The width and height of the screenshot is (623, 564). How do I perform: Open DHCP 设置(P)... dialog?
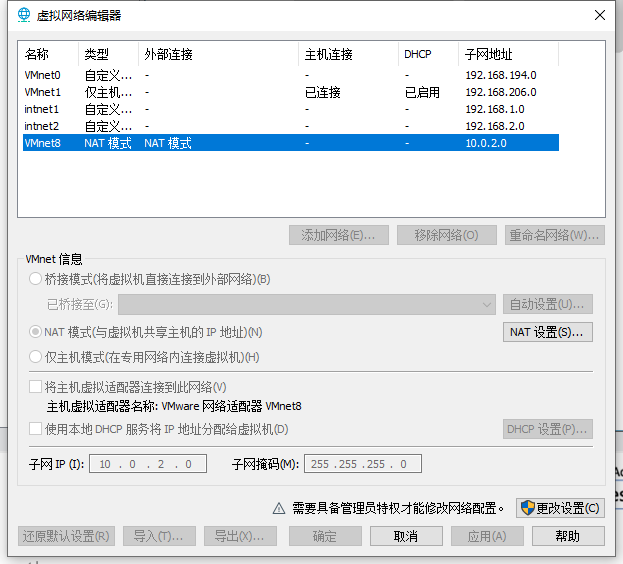pyautogui.click(x=548, y=429)
